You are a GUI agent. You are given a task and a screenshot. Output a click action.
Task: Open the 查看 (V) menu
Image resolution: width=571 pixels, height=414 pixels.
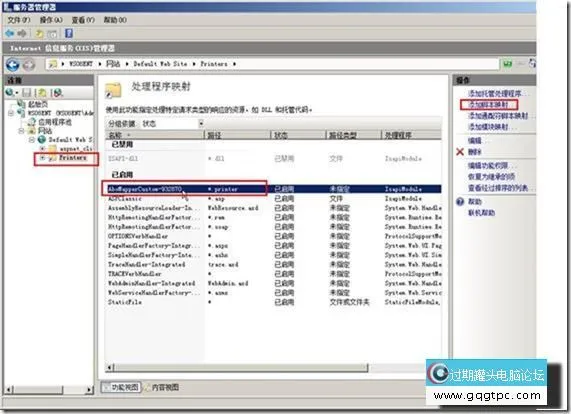(83, 20)
